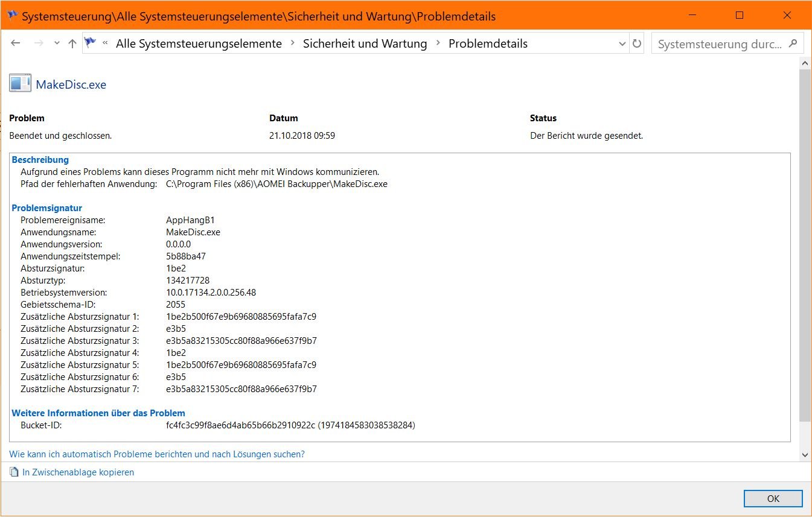Open the MakeDisc.exe title link
812x517 pixels.
71,84
